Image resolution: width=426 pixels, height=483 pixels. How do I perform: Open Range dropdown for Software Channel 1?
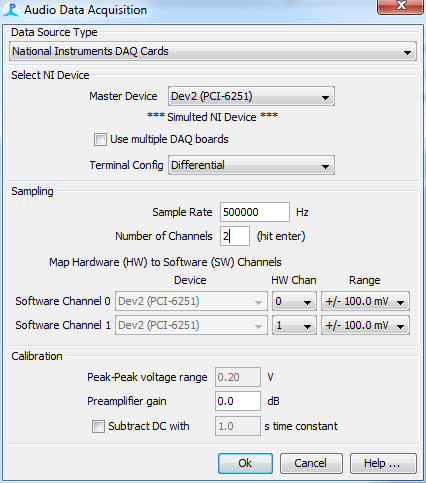coord(365,325)
